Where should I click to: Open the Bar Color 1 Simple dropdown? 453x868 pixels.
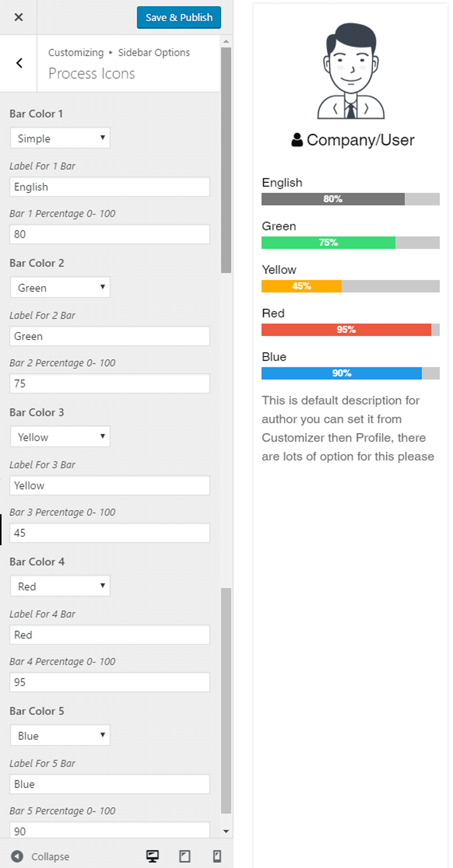tap(60, 138)
